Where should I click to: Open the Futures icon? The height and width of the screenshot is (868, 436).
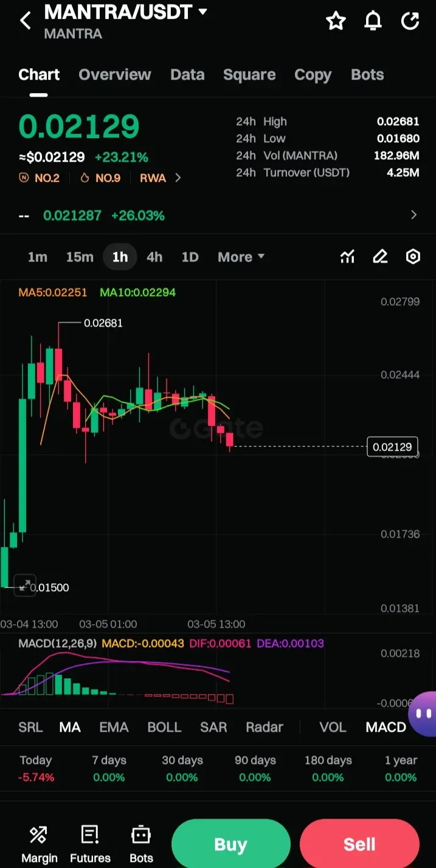(x=90, y=844)
